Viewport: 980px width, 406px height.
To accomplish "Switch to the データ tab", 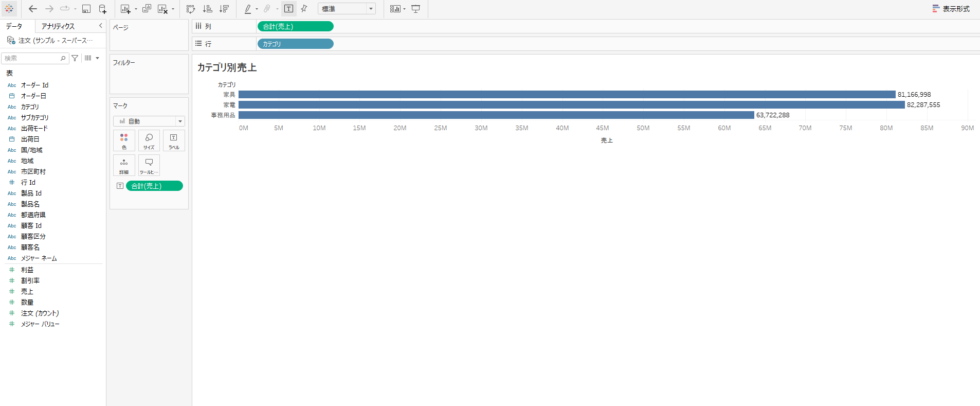I will 14,26.
